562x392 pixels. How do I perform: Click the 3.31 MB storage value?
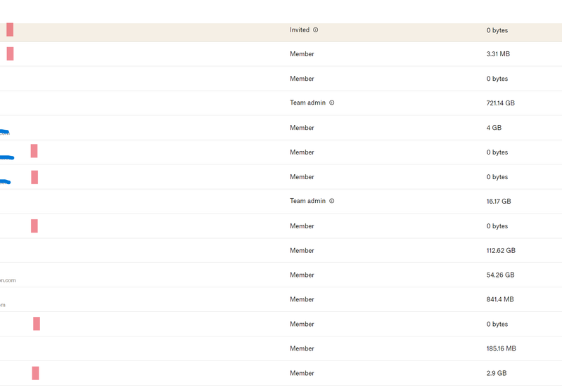(498, 54)
